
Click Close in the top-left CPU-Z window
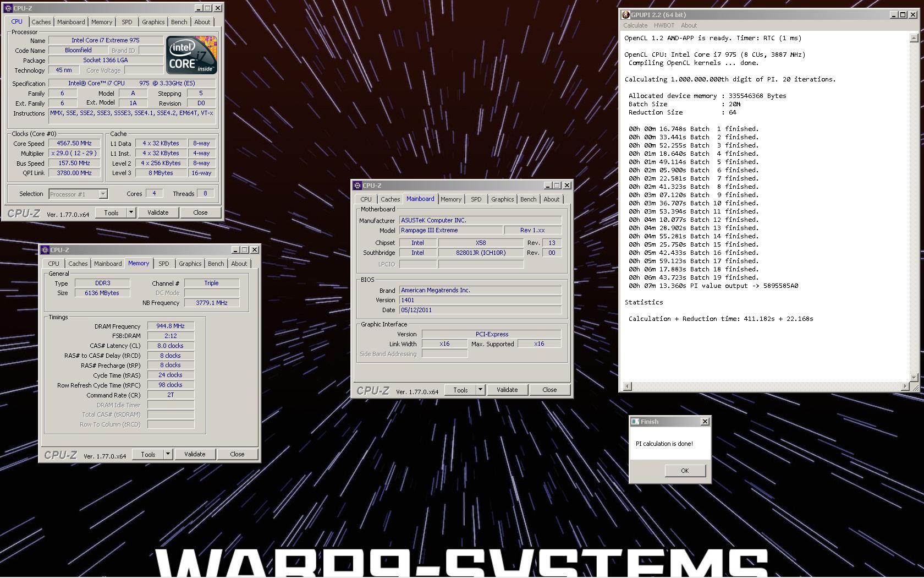click(x=200, y=212)
